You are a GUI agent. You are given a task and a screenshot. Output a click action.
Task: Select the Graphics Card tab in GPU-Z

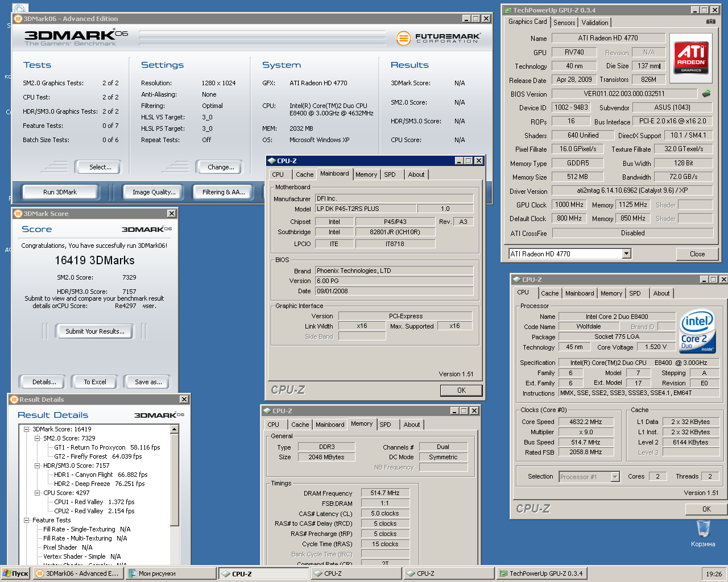pos(528,22)
